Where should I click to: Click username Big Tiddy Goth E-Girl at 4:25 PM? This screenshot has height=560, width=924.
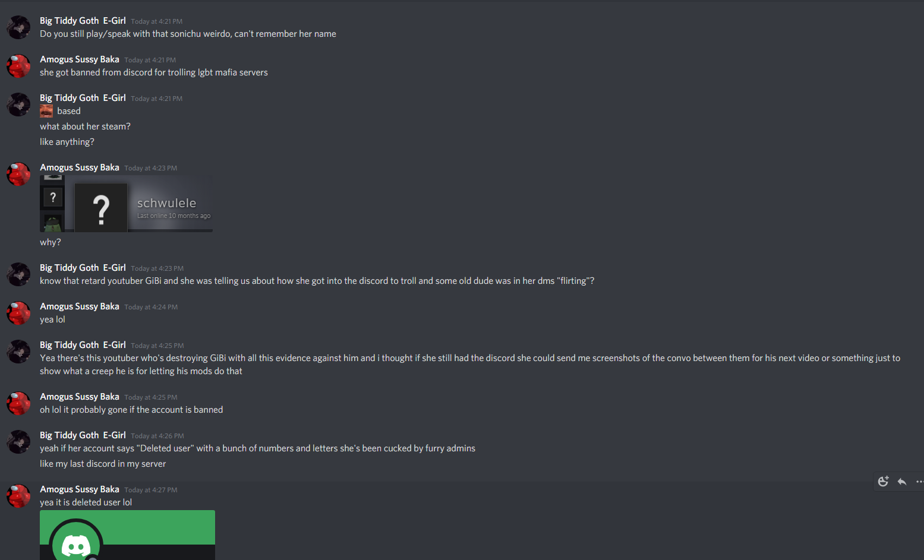pyautogui.click(x=83, y=345)
